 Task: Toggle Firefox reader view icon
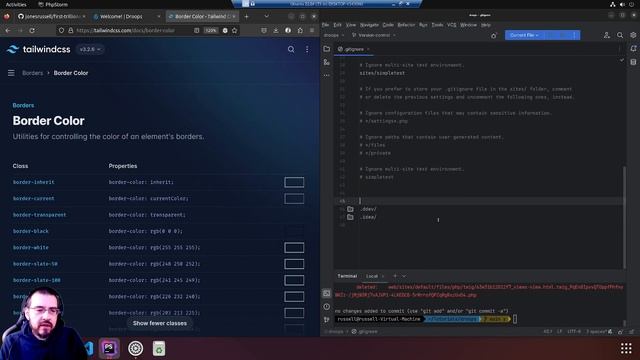pos(197,30)
